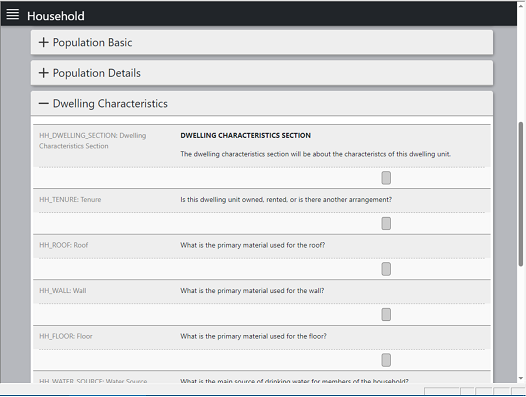
Task: Expand the Population Details section
Action: pos(262,73)
